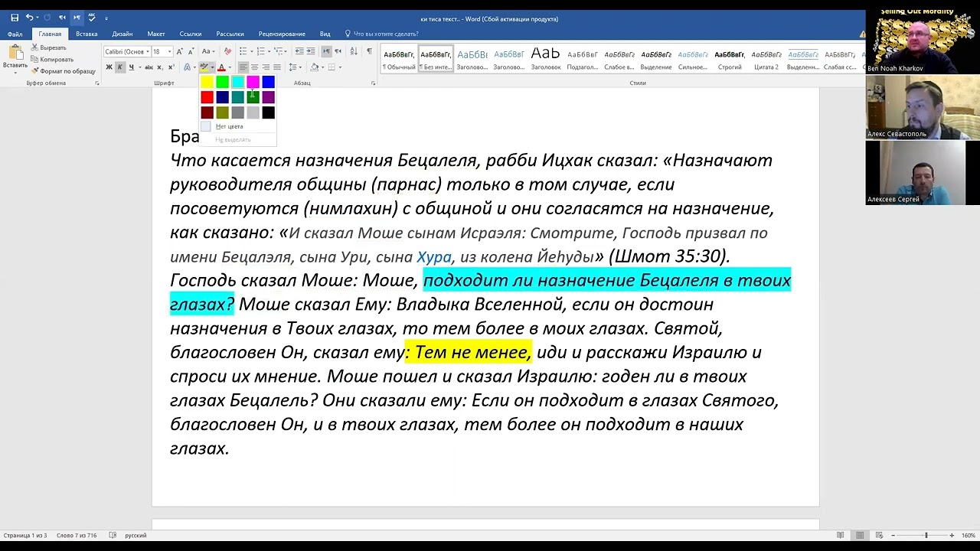Click the 'Что вы хотите сделать?' search box

pyautogui.click(x=386, y=34)
